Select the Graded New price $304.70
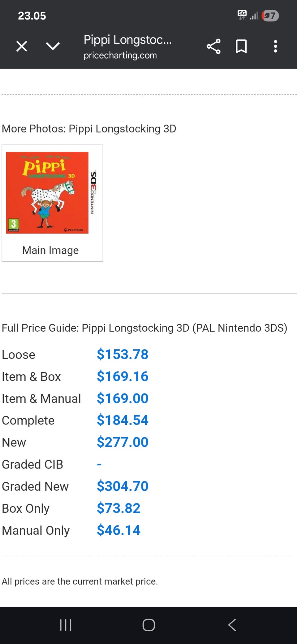 (x=123, y=486)
